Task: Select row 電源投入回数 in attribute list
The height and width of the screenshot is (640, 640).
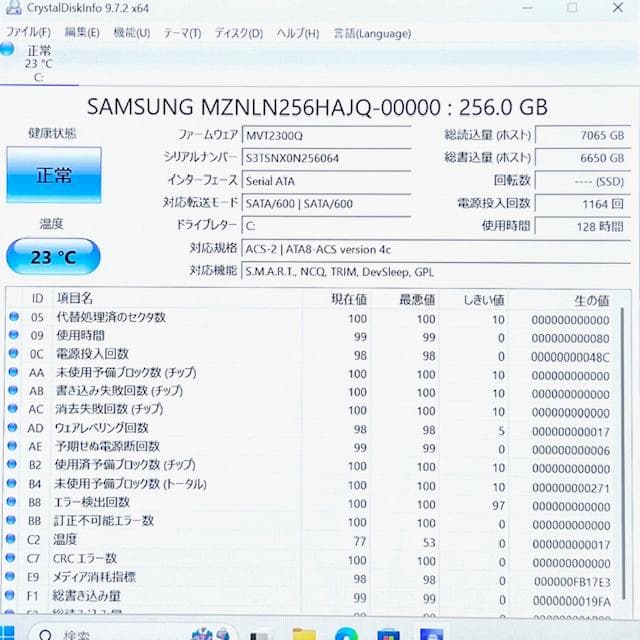Action: coord(310,355)
